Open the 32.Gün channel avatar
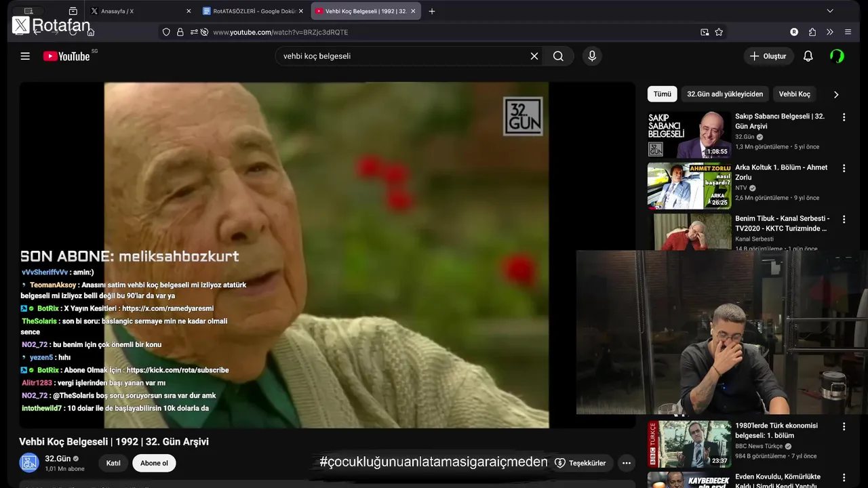Screen dimensions: 868x488 click(29, 463)
